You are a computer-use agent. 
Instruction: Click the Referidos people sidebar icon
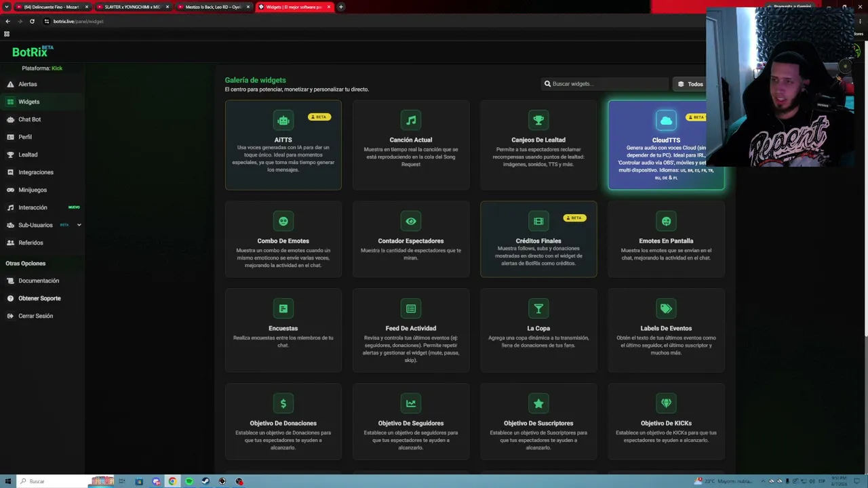[10, 243]
